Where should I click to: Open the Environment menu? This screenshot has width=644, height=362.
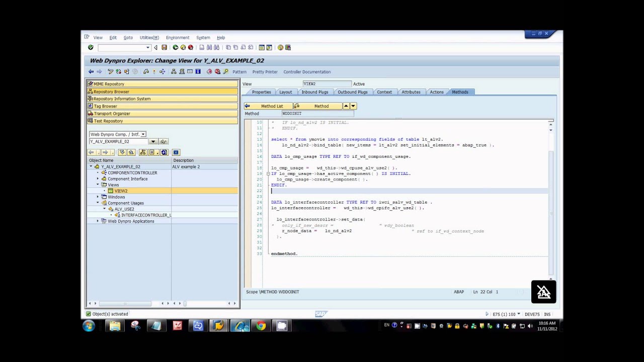coord(178,38)
